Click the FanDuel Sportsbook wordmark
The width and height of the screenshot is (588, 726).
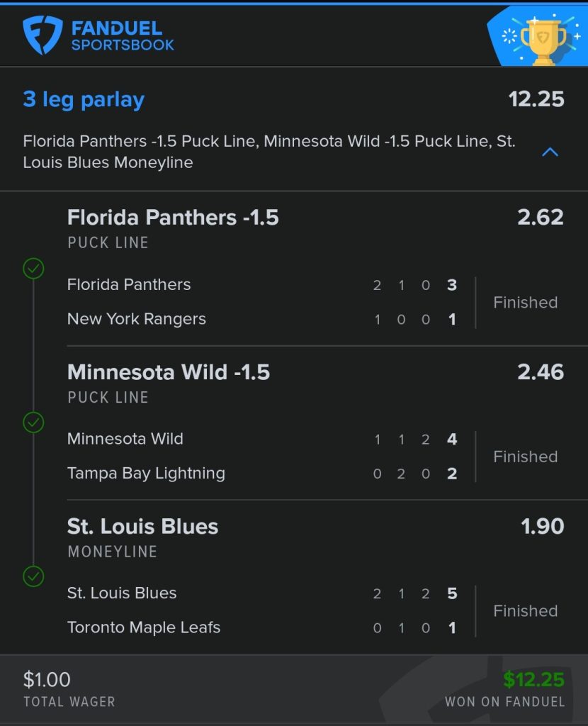tap(123, 35)
